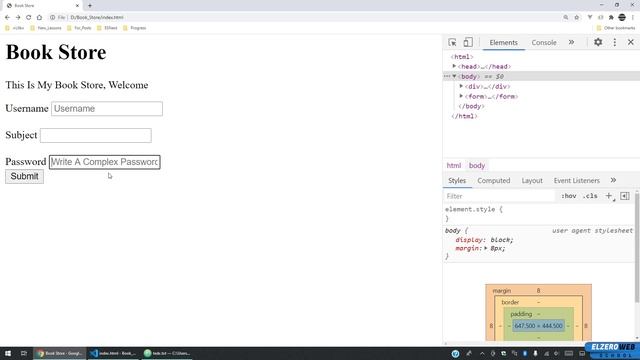Viewport: 640px width, 360px height.
Task: Open Chrome's three-dot menu
Action: [633, 18]
